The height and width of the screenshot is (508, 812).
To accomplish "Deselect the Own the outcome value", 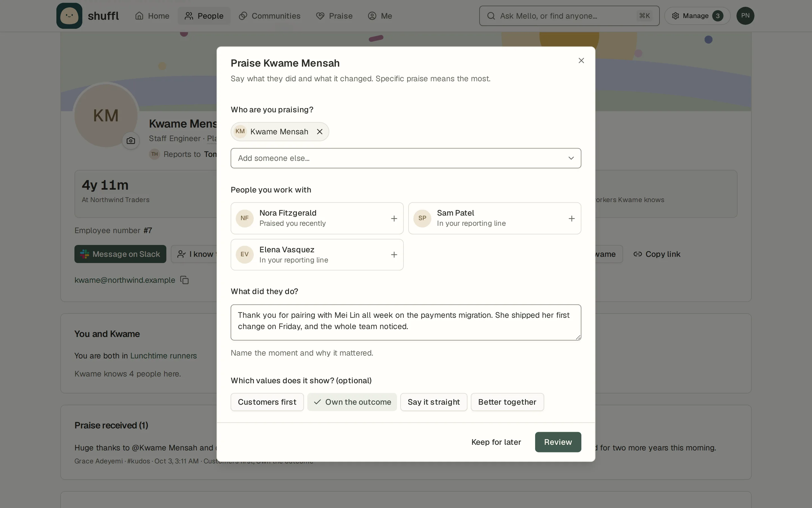I will (x=352, y=402).
